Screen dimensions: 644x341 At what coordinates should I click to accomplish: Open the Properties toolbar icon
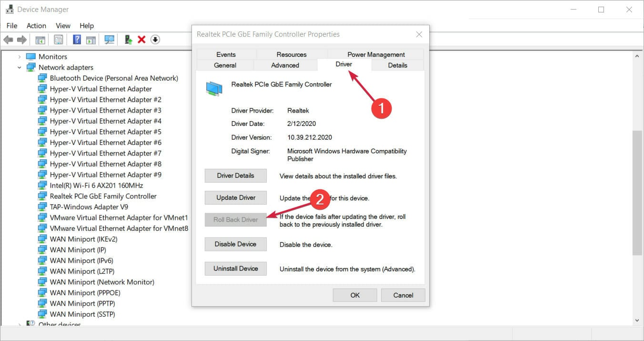click(58, 40)
